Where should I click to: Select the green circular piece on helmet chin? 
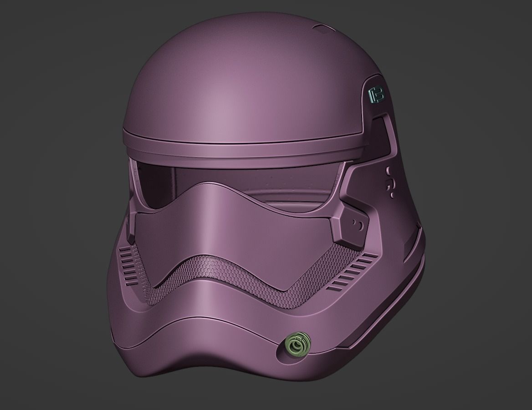297,345
